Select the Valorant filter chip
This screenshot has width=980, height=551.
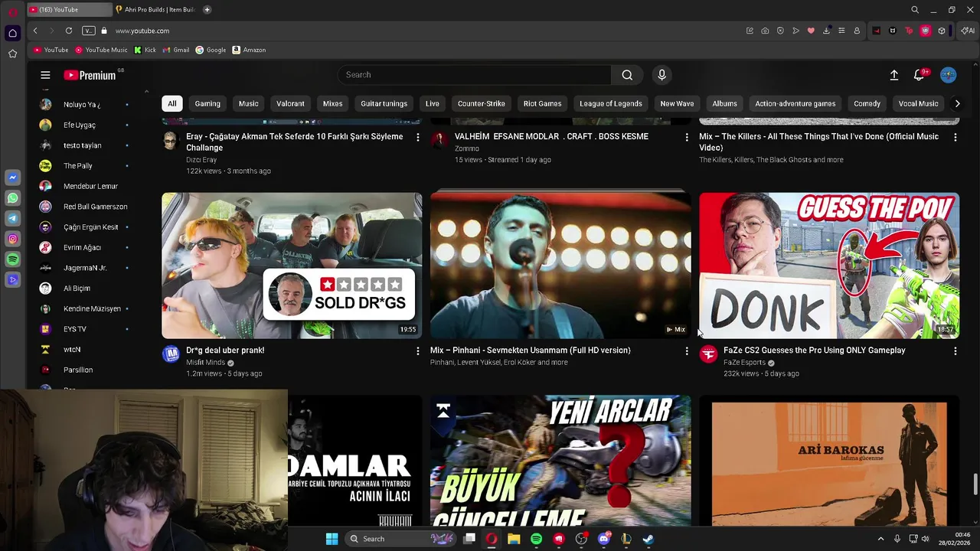pyautogui.click(x=290, y=103)
